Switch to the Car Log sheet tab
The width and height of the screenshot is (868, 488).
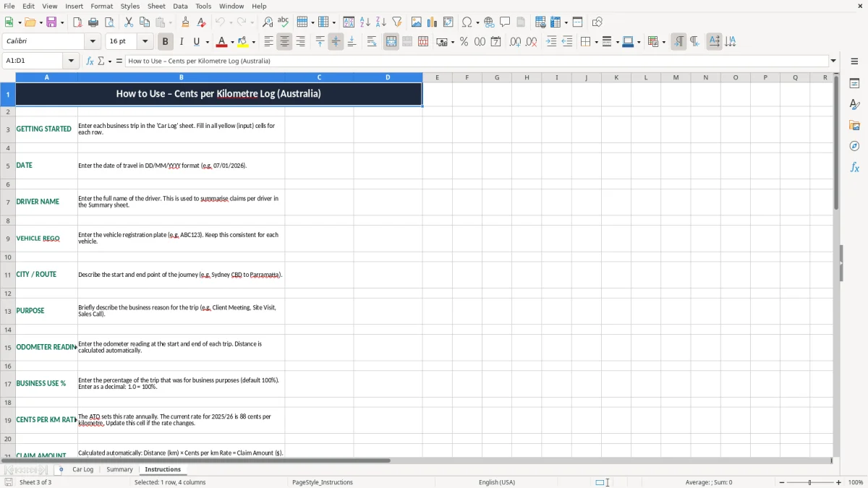[x=83, y=469]
